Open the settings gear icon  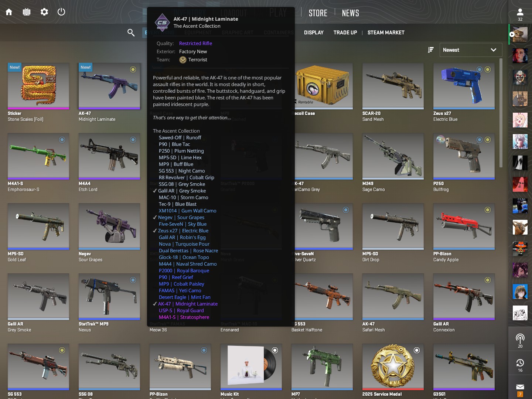pyautogui.click(x=44, y=12)
